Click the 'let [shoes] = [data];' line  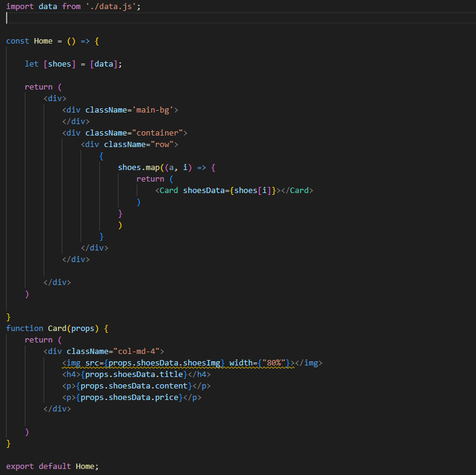pos(73,64)
